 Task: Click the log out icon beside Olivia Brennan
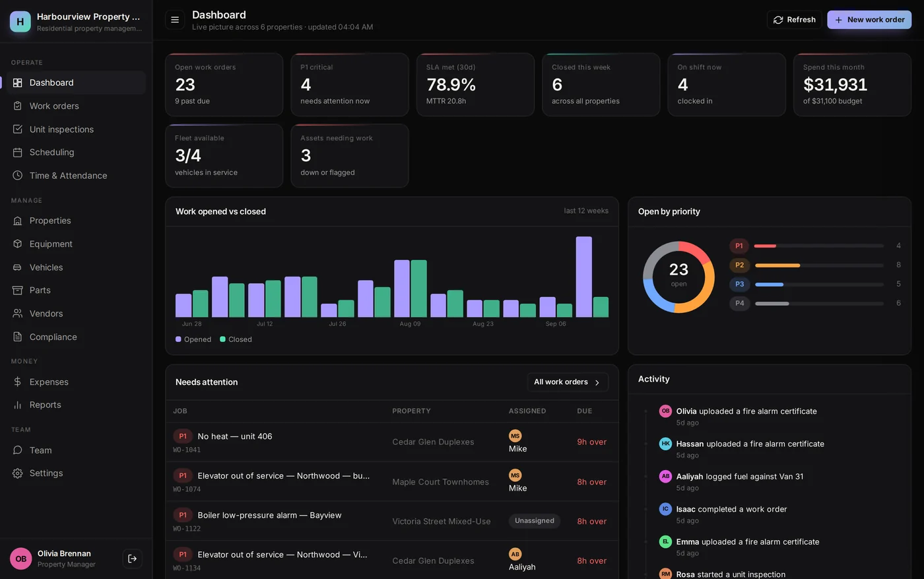tap(132, 559)
